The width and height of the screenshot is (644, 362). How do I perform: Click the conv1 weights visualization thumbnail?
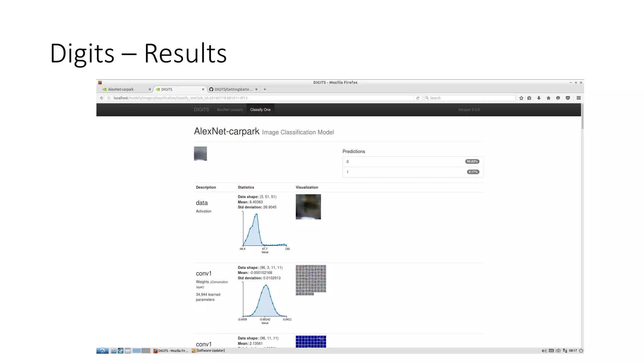(311, 280)
